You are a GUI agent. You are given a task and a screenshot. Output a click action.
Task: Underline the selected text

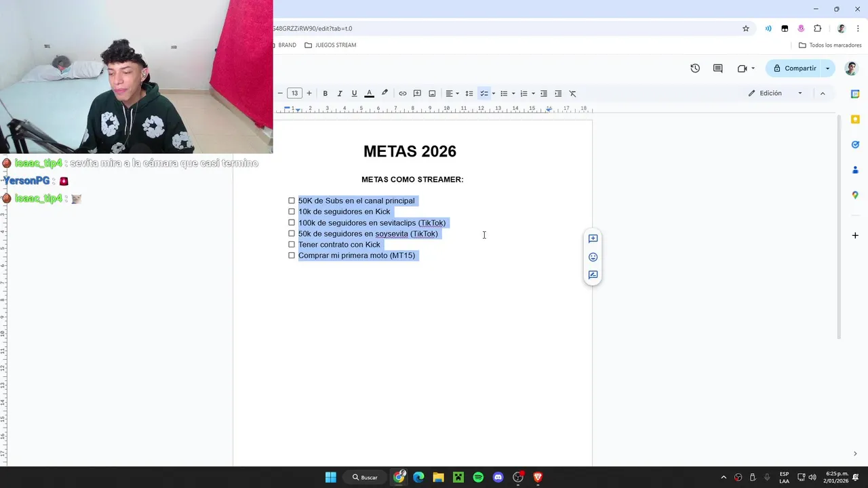click(354, 94)
